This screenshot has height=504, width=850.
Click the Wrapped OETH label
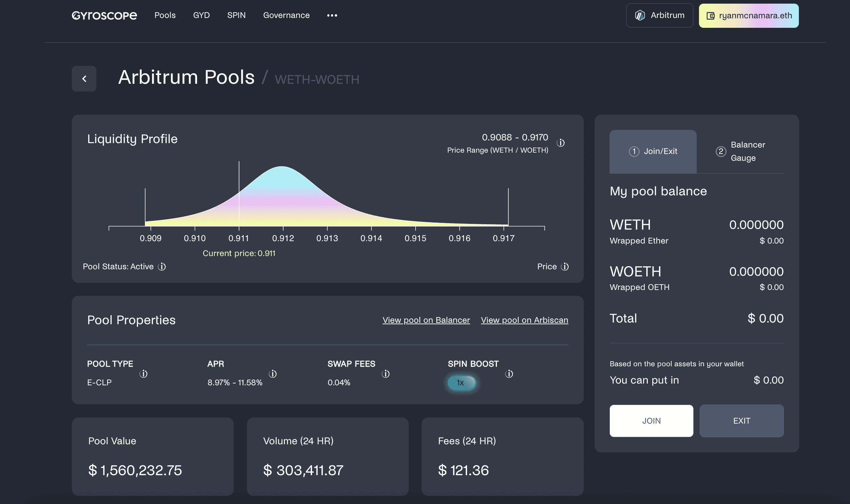pyautogui.click(x=639, y=287)
